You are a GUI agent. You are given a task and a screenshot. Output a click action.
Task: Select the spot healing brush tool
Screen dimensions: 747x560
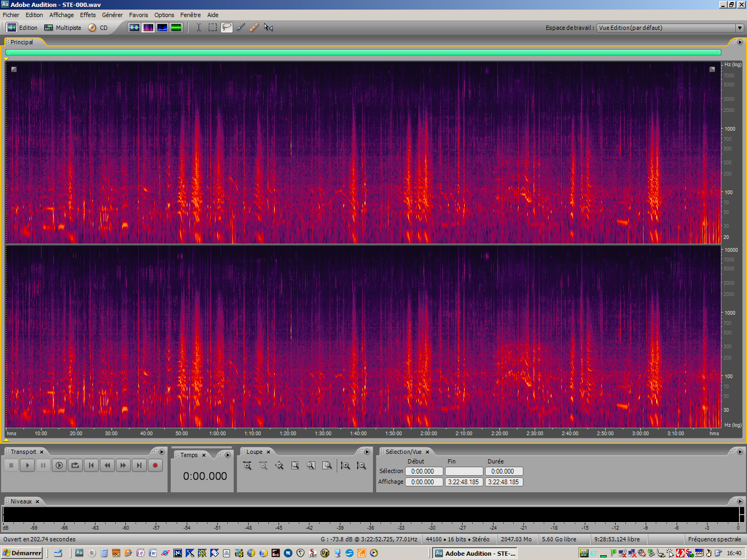pos(255,27)
